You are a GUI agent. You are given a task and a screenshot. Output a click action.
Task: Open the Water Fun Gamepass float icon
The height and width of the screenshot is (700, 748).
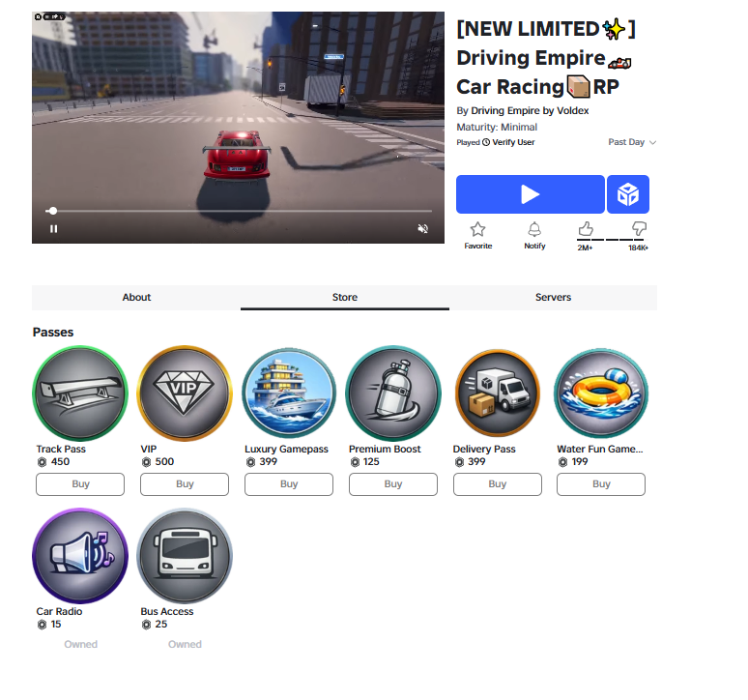point(601,394)
